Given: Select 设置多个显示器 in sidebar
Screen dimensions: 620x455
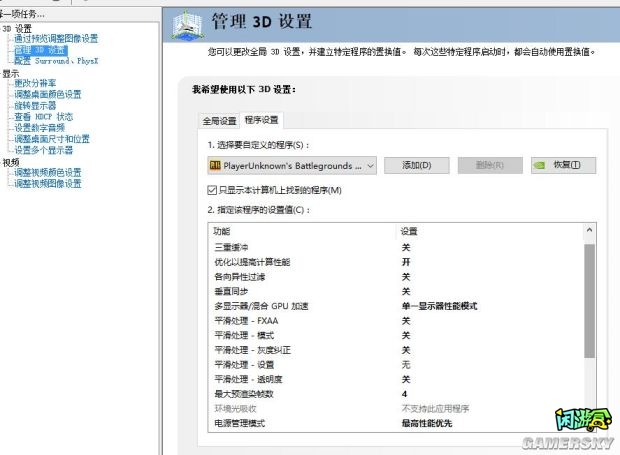Looking at the screenshot, I should (44, 150).
